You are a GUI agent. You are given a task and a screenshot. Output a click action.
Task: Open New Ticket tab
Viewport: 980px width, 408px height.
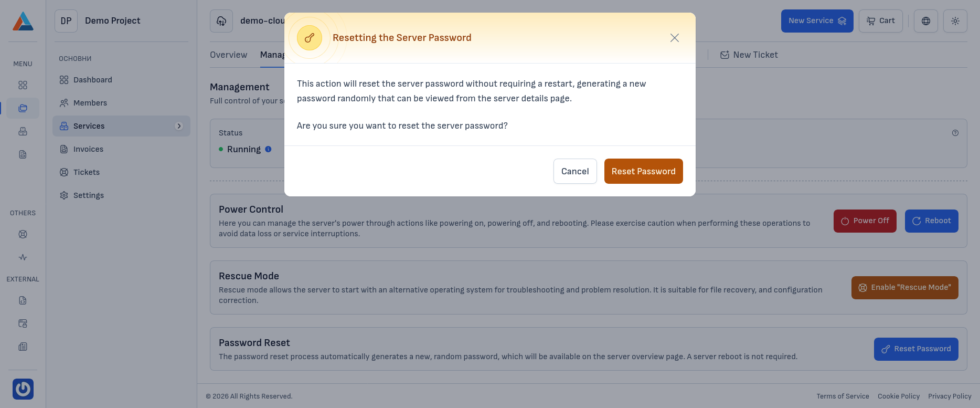point(749,55)
